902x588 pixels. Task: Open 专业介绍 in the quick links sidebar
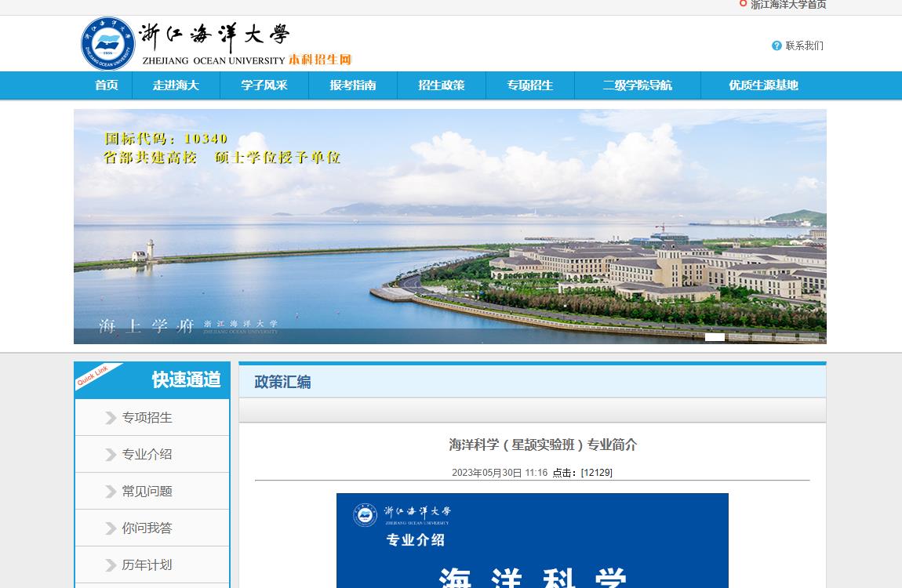tap(147, 455)
